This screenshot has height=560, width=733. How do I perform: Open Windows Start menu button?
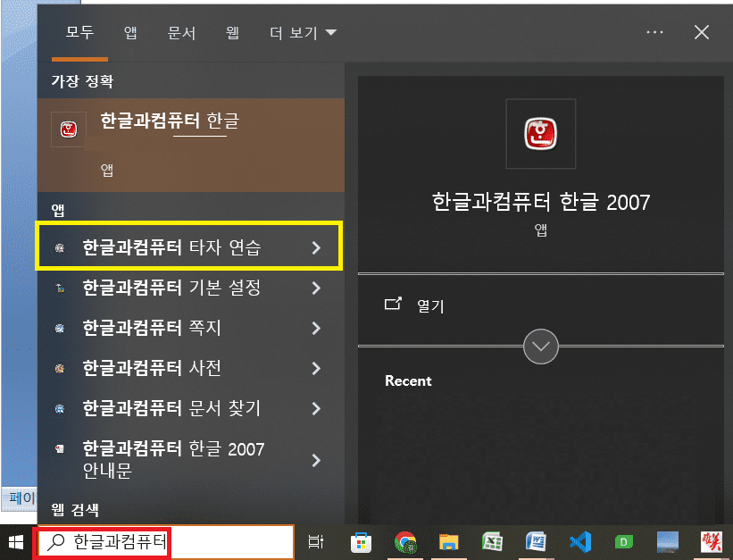pos(16,542)
